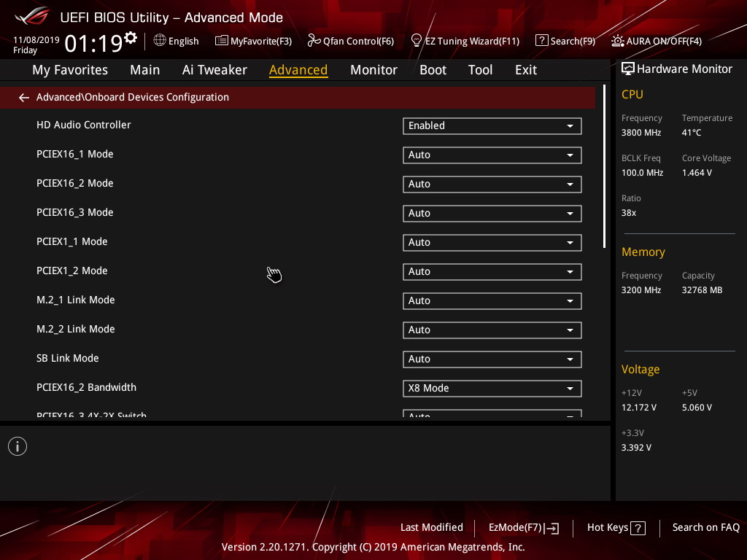Select M.2_1 Link Mode label
747x560 pixels.
[76, 300]
